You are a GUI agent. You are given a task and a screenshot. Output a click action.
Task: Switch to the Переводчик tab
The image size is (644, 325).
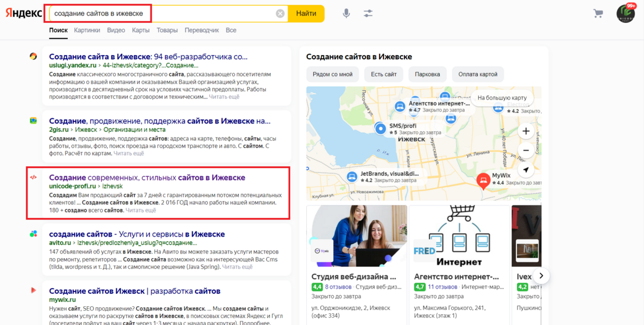[x=201, y=30]
